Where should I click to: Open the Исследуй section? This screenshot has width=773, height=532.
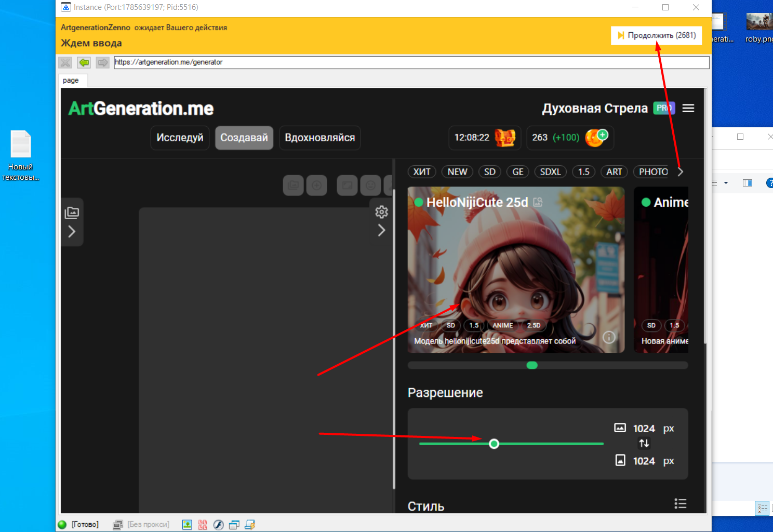click(x=179, y=138)
